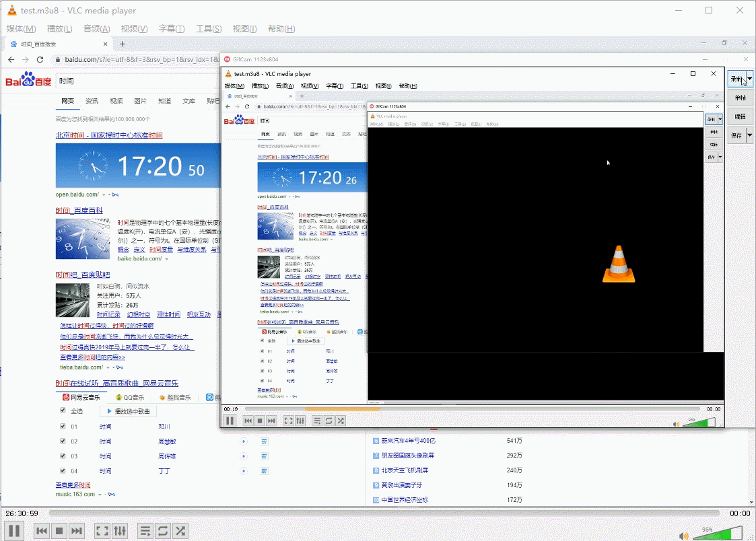756x541 pixels.
Task: Toggle fullscreen in outer VLC bottom bar
Action: [102, 531]
